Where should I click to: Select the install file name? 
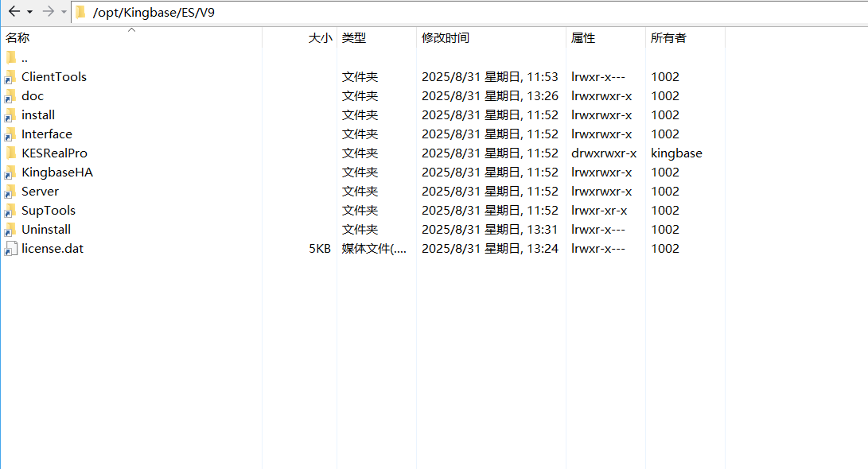click(37, 115)
